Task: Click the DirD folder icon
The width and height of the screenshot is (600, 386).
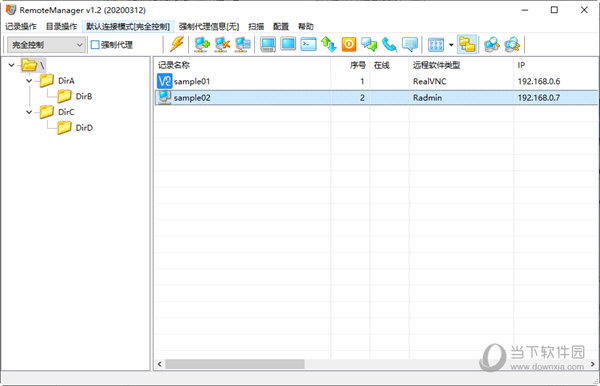Action: [x=64, y=128]
